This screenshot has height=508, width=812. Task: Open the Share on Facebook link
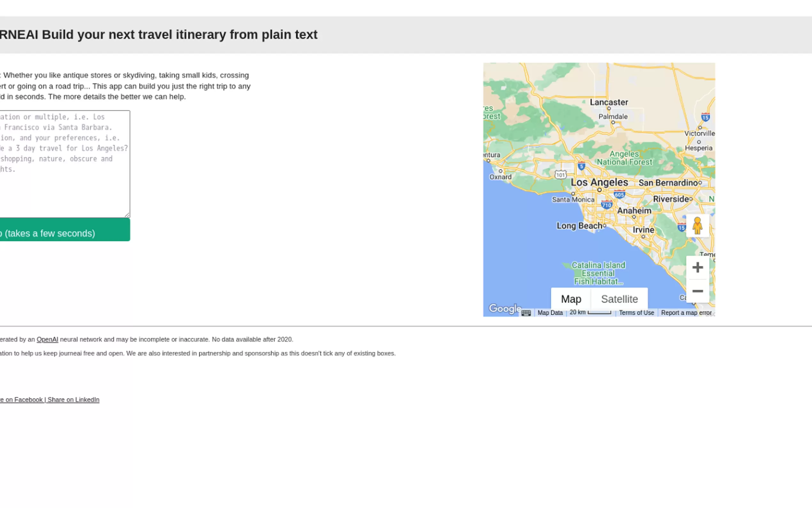pos(21,400)
